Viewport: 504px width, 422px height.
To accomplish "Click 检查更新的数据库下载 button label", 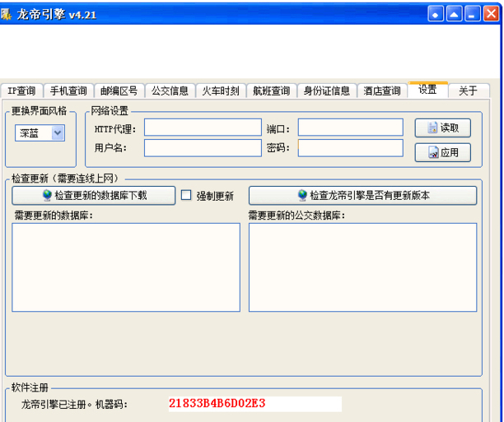I will point(100,195).
